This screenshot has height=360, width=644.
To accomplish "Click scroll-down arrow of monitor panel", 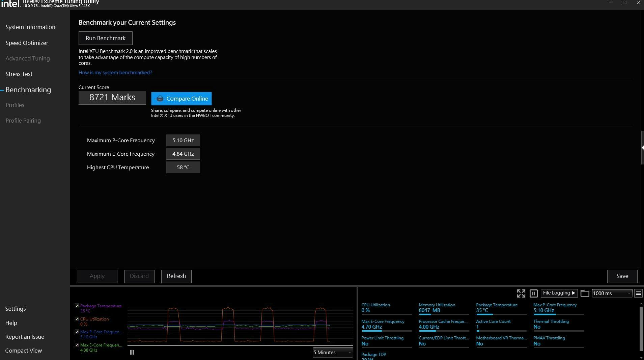I will [641, 358].
